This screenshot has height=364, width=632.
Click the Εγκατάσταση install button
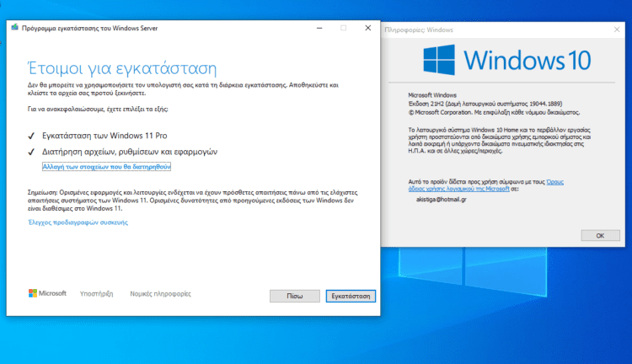click(351, 296)
